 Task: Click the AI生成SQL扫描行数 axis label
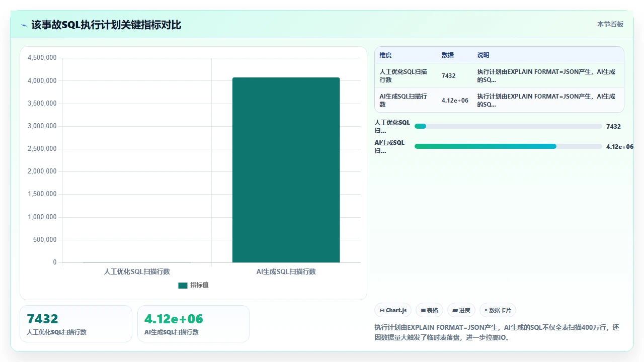286,271
